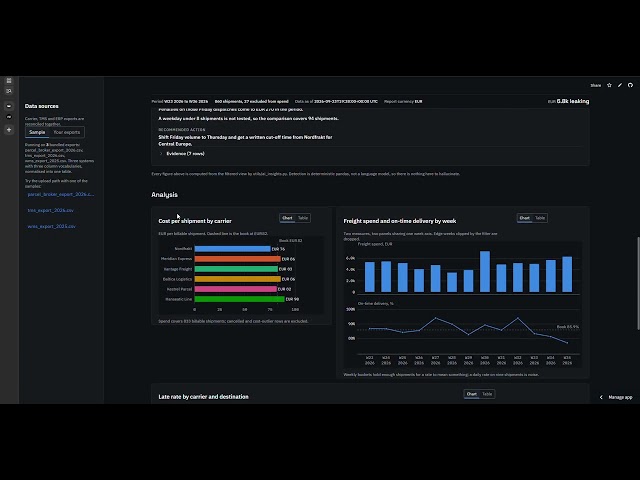
Task: Click the 'Hanseatic Line' carrier label
Action: point(178,299)
